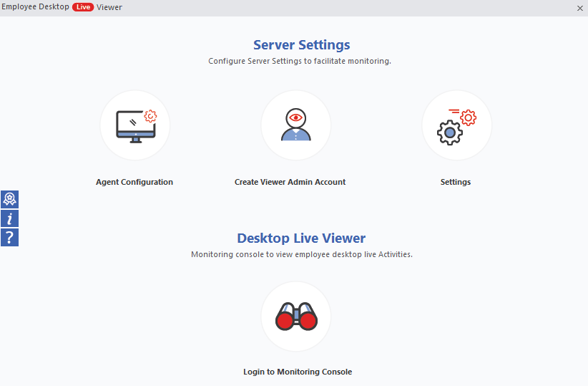Click the Settings text label

455,182
